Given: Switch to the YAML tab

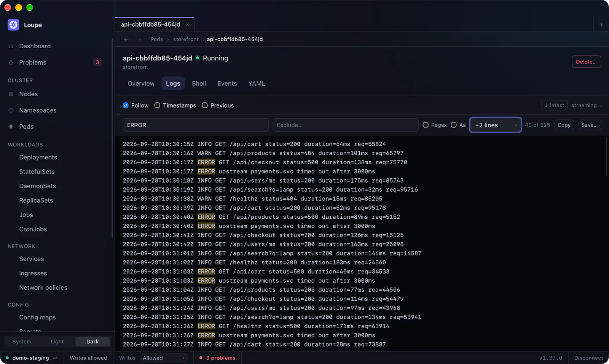Looking at the screenshot, I should point(257,83).
